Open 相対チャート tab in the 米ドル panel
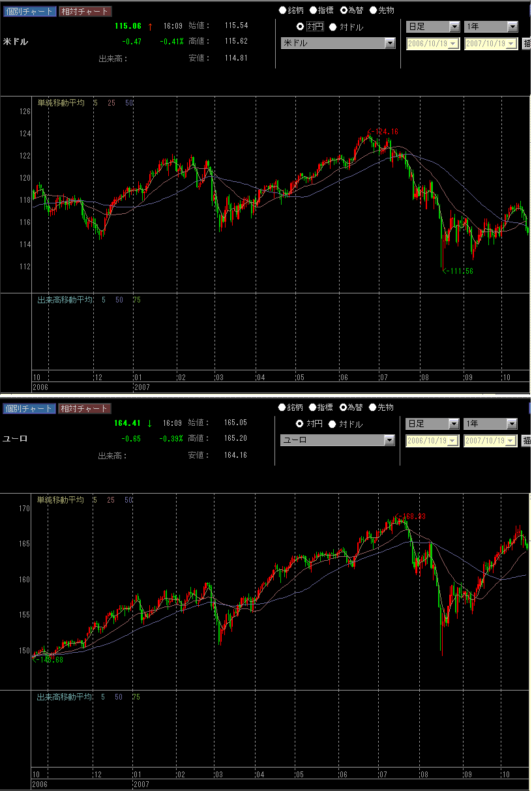 pyautogui.click(x=85, y=11)
